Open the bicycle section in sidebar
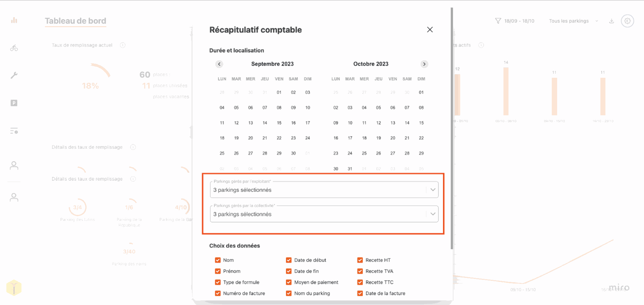Viewport: 644px width, 305px height. pyautogui.click(x=14, y=48)
